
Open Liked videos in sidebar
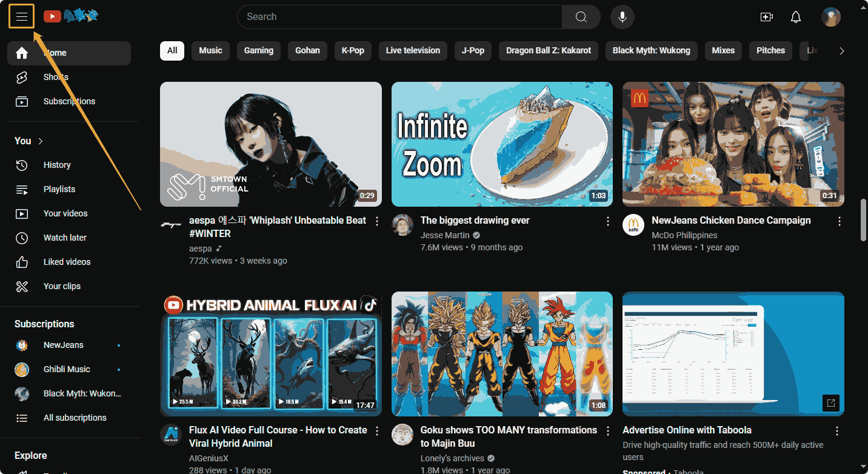tap(69, 262)
